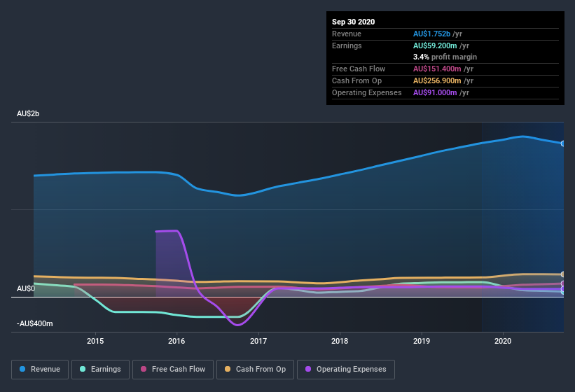Image resolution: width=575 pixels, height=392 pixels.
Task: Click the teal Earnings legend dot
Action: [83, 369]
